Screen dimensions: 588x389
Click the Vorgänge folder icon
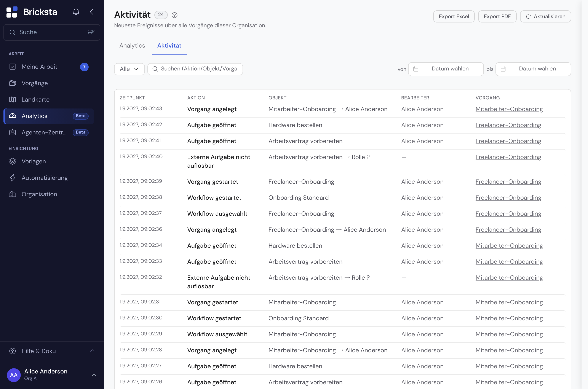pyautogui.click(x=12, y=83)
